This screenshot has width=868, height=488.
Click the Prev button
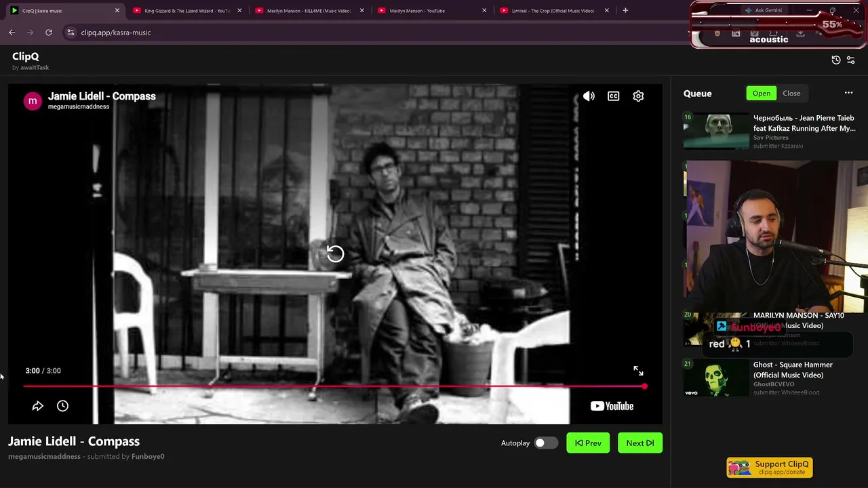[588, 443]
